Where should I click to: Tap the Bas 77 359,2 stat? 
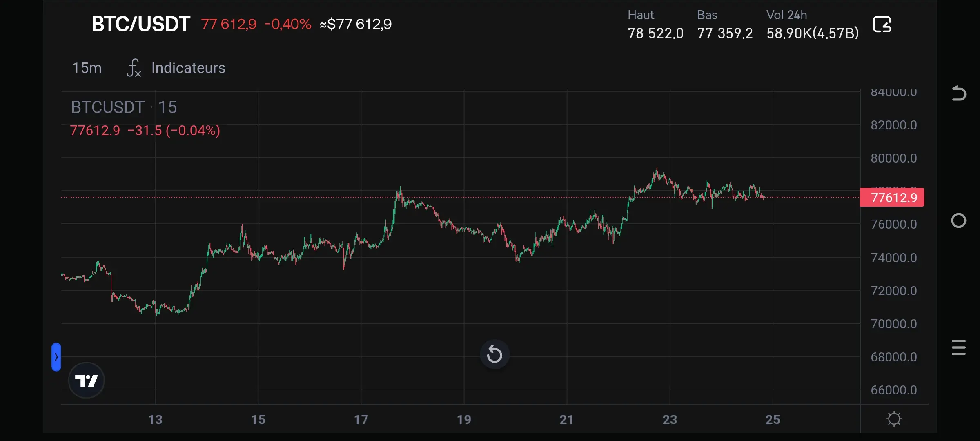tap(725, 33)
